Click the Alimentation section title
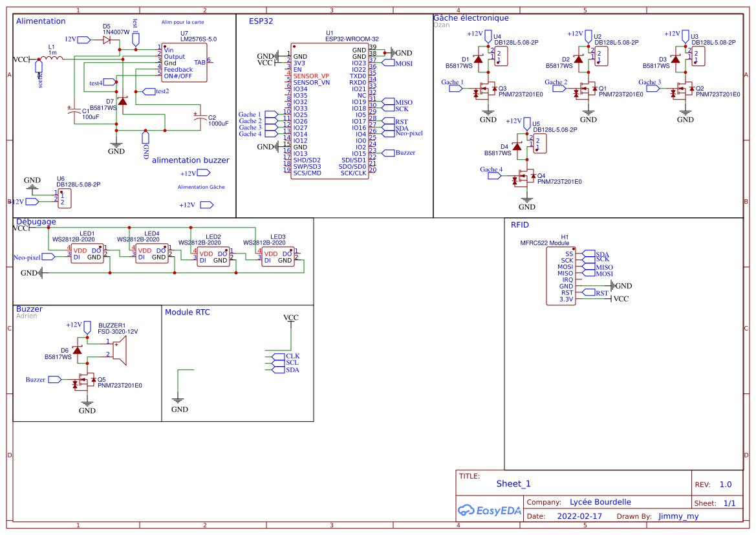This screenshot has width=756, height=535. (41, 21)
